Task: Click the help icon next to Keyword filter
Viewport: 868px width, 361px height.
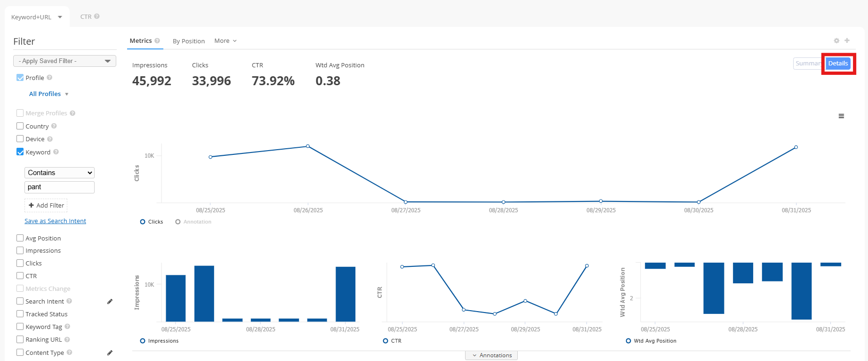Action: (56, 152)
